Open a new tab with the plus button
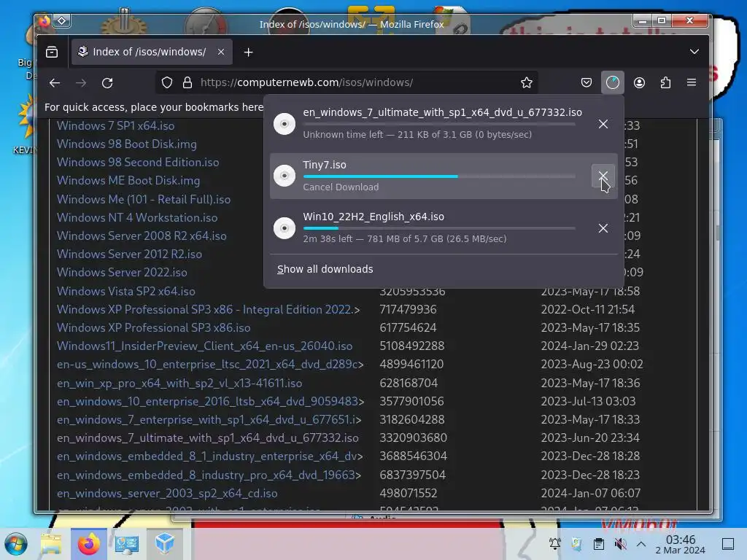The height and width of the screenshot is (560, 747). click(x=248, y=52)
